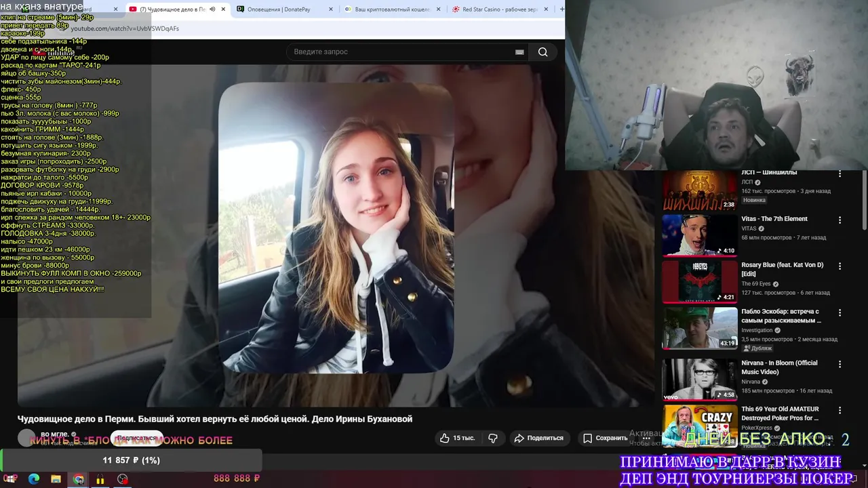Screen dimensions: 868x488
Task: Open ЛСП — Шиншиллы video thumbnail
Action: (x=699, y=190)
